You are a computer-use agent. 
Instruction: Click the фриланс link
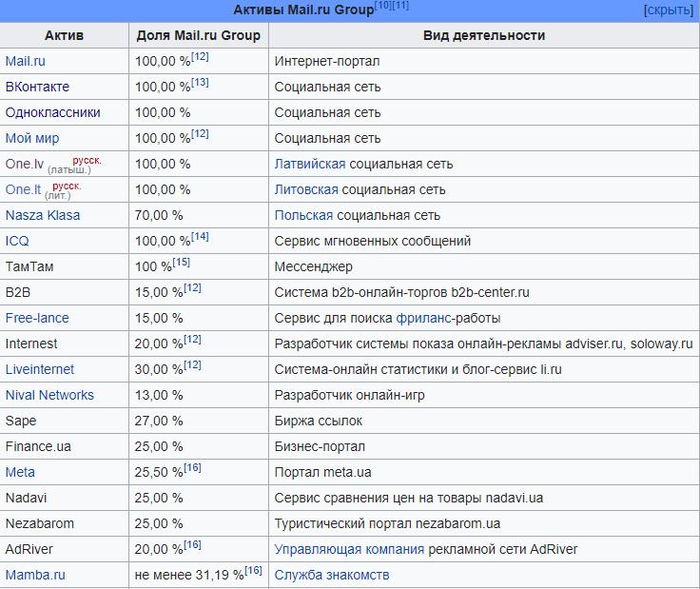click(x=423, y=318)
